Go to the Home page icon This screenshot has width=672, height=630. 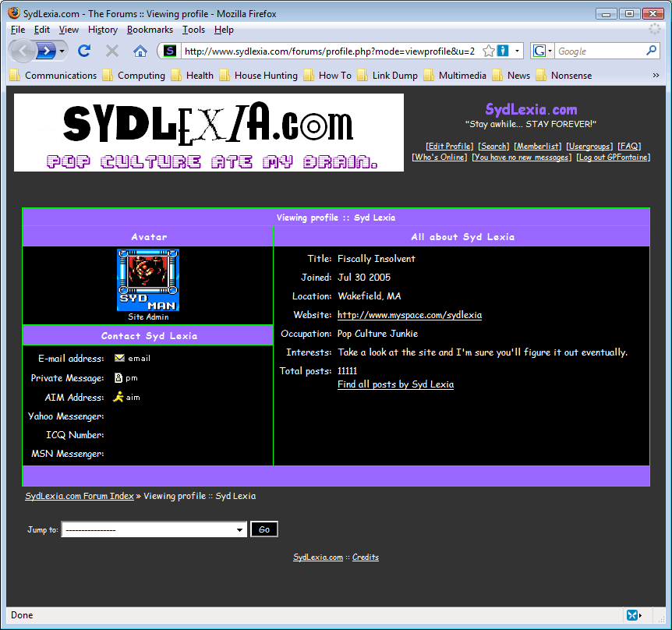(x=140, y=51)
